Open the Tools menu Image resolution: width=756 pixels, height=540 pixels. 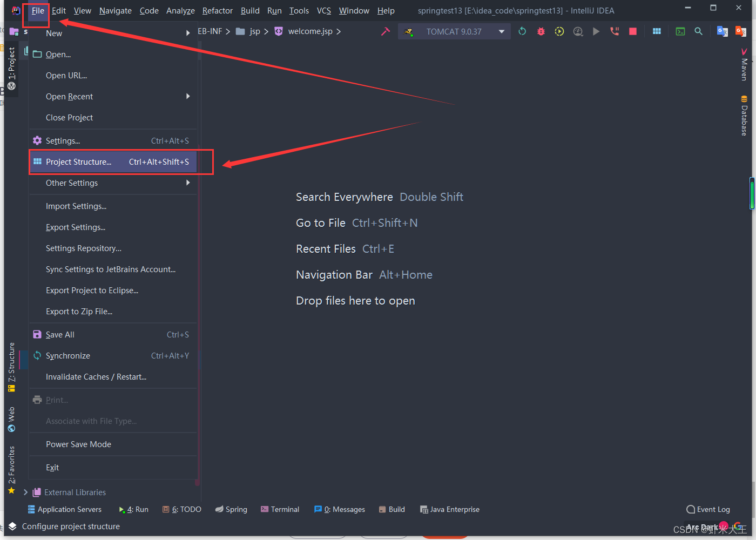(x=299, y=11)
